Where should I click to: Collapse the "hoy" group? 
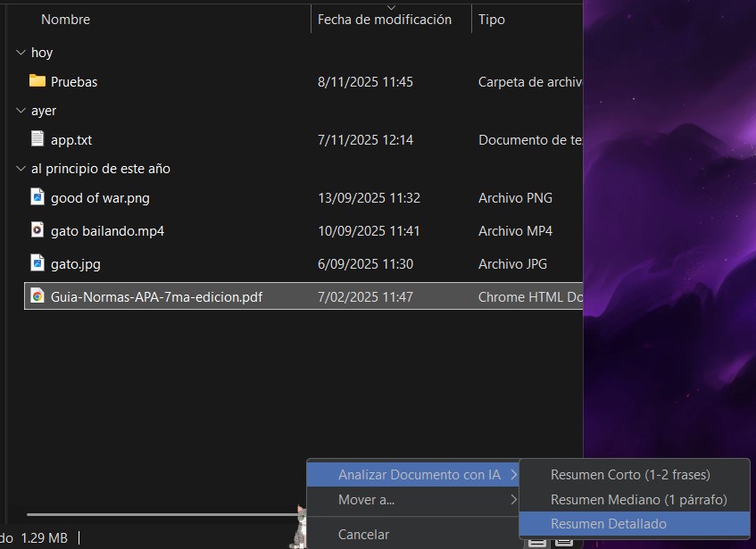pyautogui.click(x=21, y=53)
